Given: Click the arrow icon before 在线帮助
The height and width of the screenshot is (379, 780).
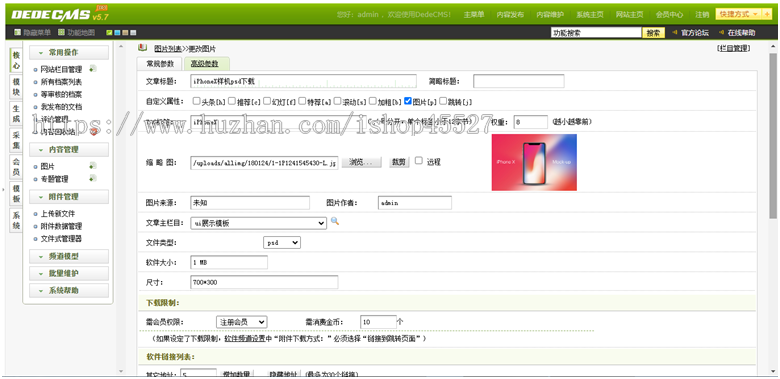Looking at the screenshot, I should (722, 33).
